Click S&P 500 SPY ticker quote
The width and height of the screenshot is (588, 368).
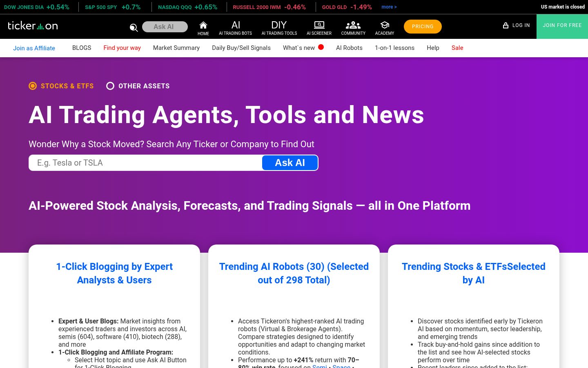click(113, 7)
